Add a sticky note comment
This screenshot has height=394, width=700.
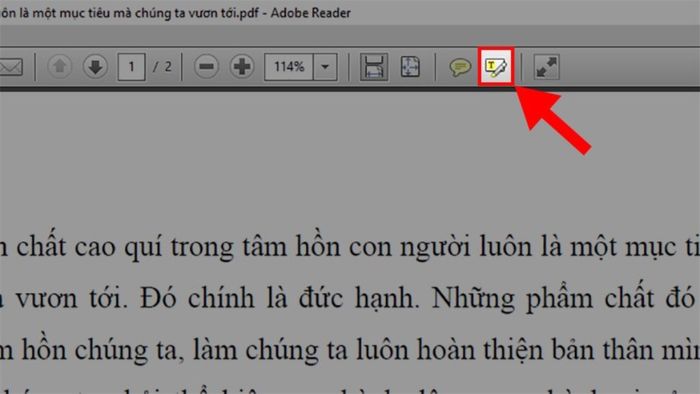[x=459, y=67]
